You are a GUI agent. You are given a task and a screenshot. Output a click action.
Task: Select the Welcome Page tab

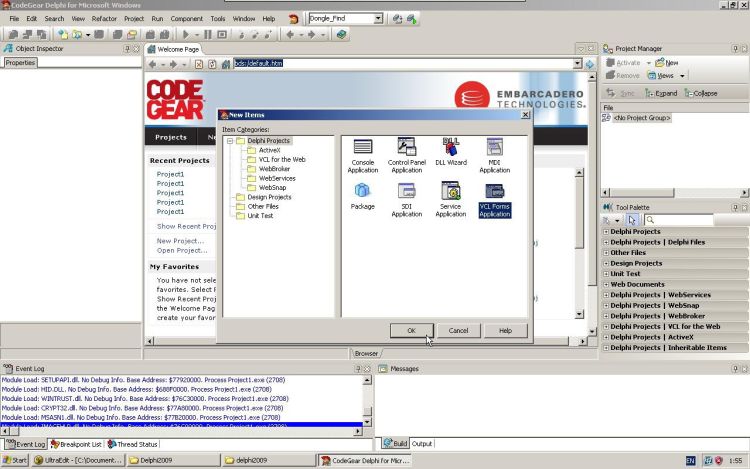pos(173,49)
